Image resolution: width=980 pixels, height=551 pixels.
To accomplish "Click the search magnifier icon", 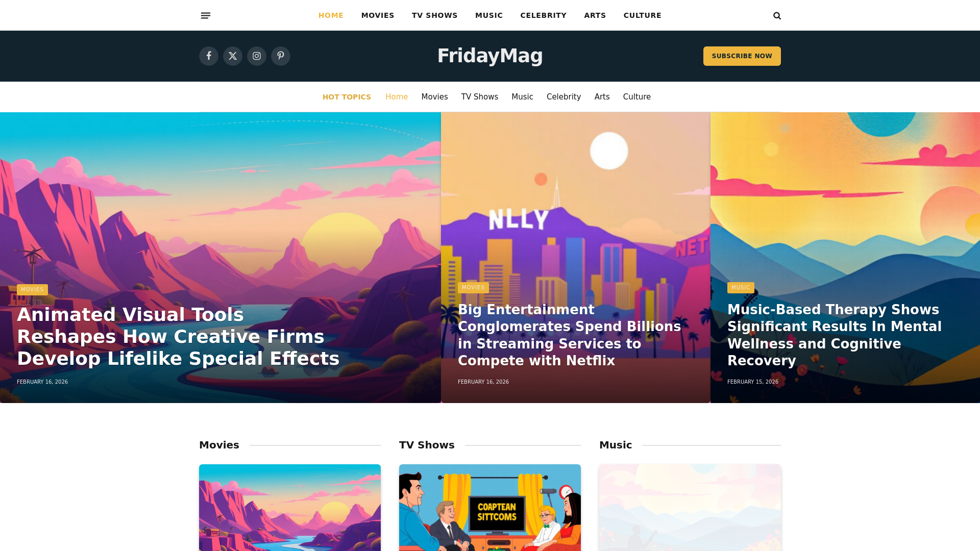I will click(x=777, y=16).
